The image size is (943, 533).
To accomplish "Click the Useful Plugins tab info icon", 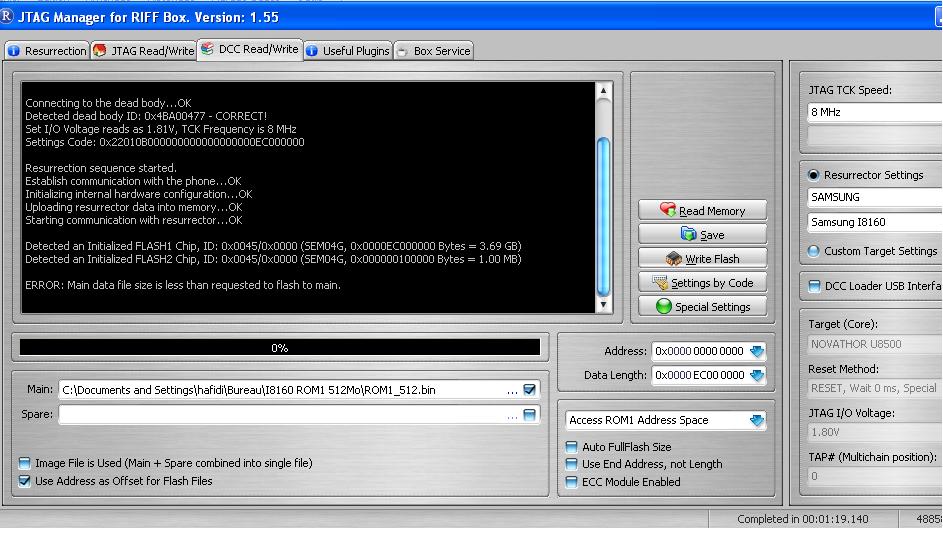I will [x=312, y=51].
